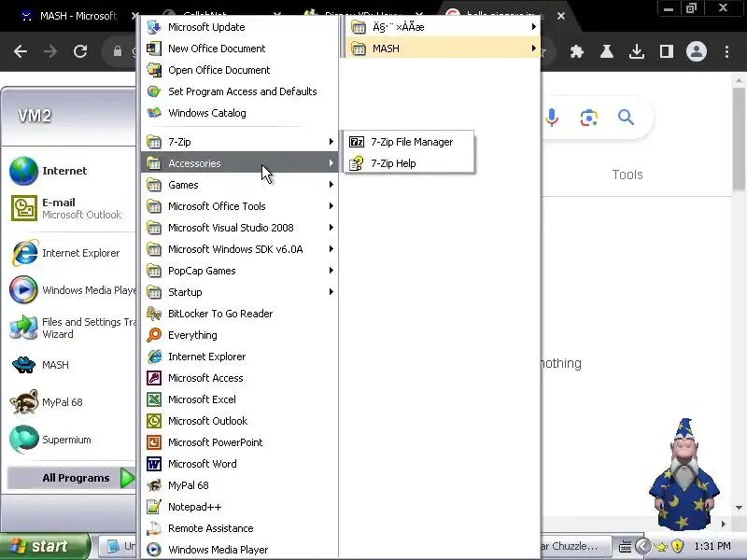
Task: Click New Office Document icon
Action: pyautogui.click(x=154, y=49)
